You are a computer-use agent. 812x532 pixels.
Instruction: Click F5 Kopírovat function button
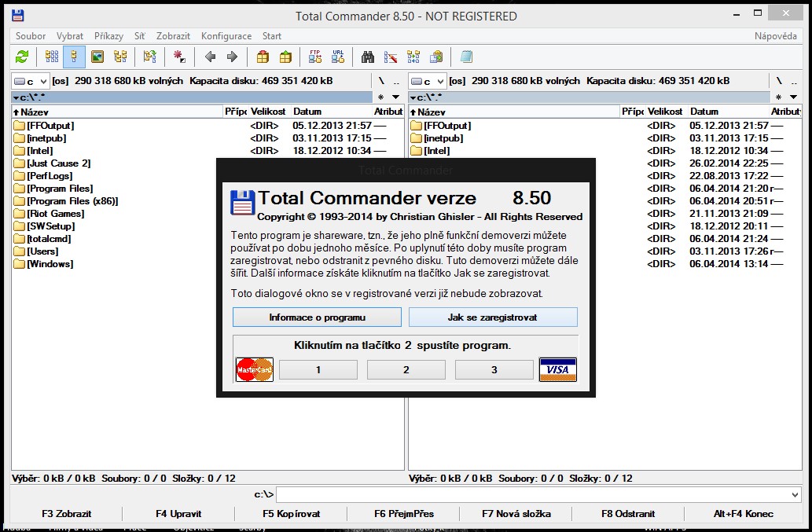(x=291, y=514)
